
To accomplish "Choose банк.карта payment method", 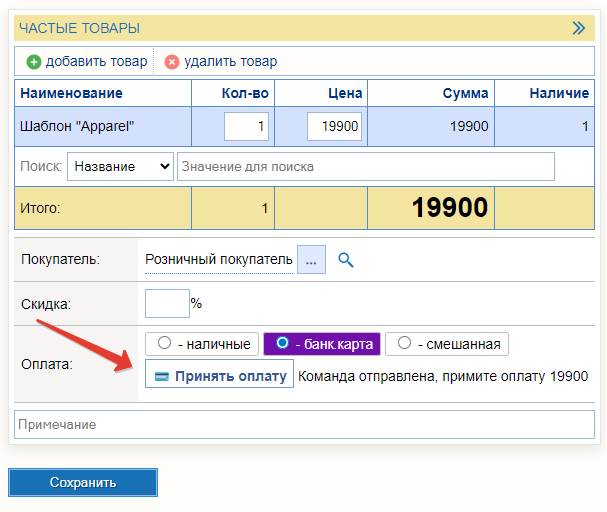I will [283, 344].
